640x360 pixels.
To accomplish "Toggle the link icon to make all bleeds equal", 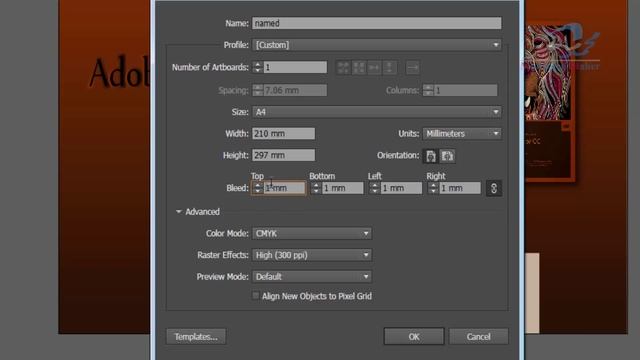I will pyautogui.click(x=494, y=188).
